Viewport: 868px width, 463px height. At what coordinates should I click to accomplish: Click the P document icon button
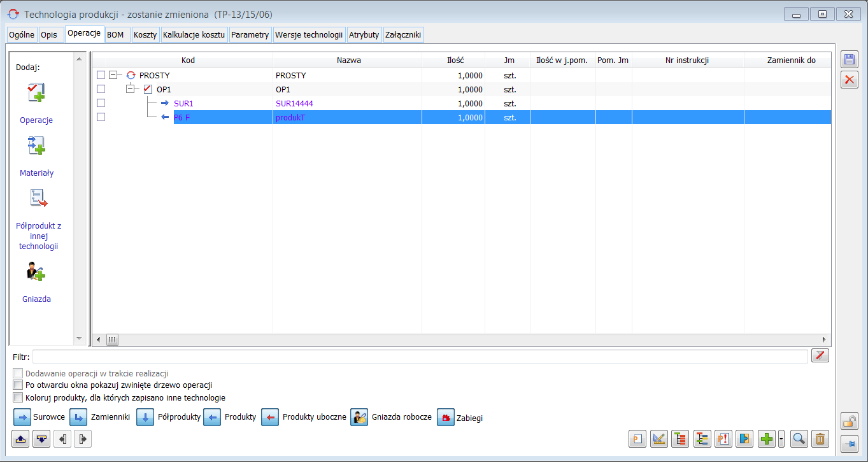click(x=637, y=439)
